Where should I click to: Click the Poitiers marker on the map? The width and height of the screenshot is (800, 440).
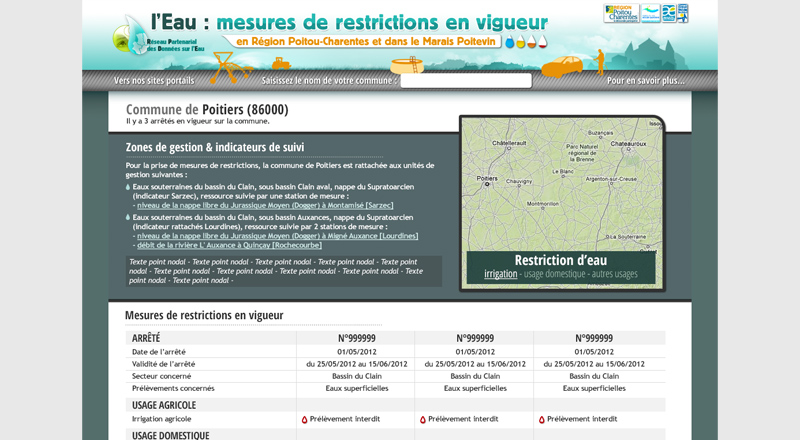[487, 184]
